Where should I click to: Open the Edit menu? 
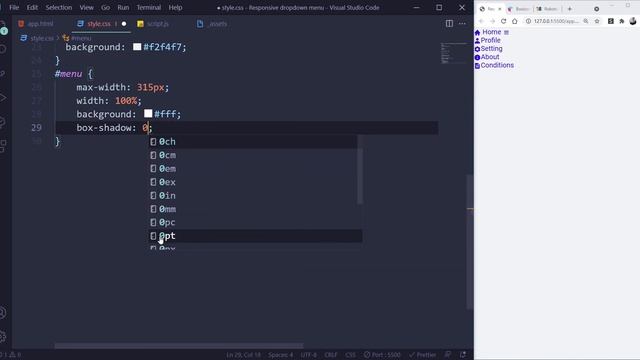(x=32, y=7)
